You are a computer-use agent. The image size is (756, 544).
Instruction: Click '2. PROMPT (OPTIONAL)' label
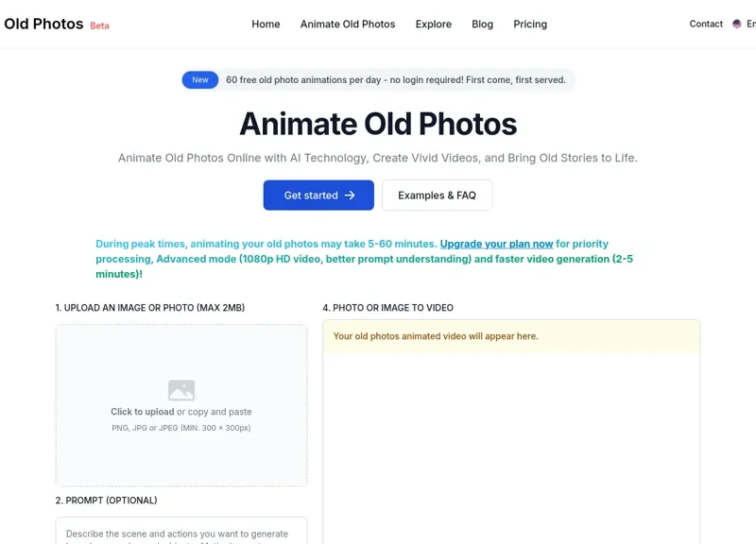coord(106,501)
